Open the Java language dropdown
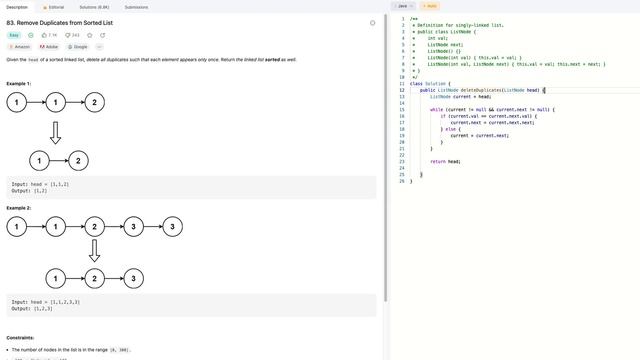Image resolution: width=640 pixels, height=360 pixels. [x=403, y=6]
